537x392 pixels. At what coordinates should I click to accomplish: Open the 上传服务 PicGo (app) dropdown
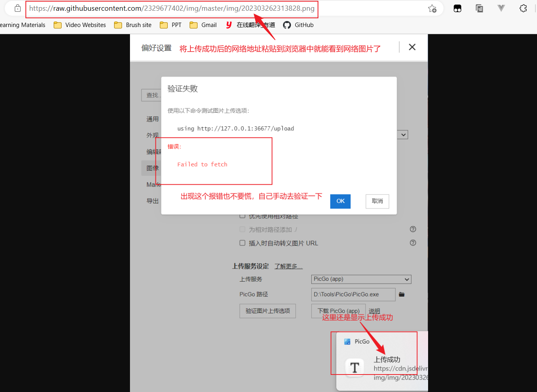[361, 279]
